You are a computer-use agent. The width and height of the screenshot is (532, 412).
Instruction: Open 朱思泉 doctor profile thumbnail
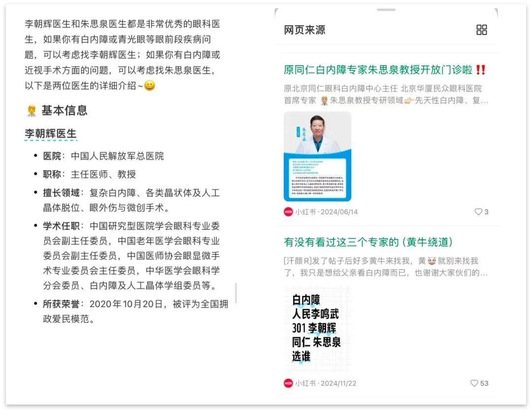point(317,156)
